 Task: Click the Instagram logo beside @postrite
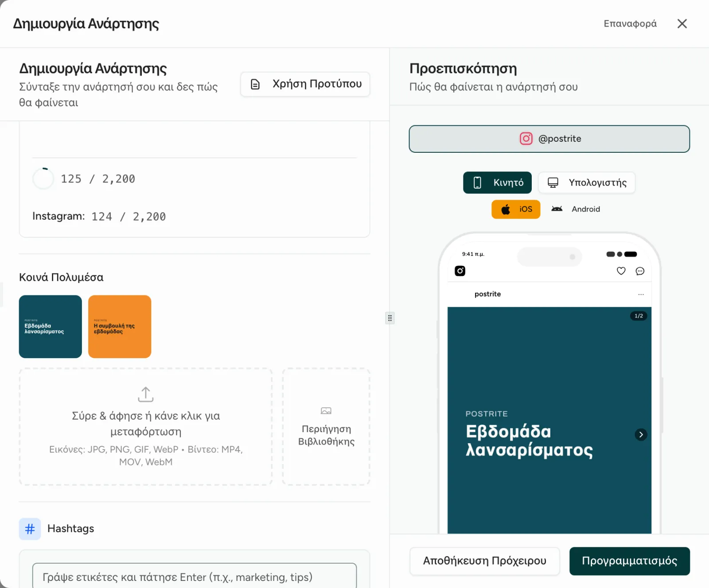(x=526, y=139)
